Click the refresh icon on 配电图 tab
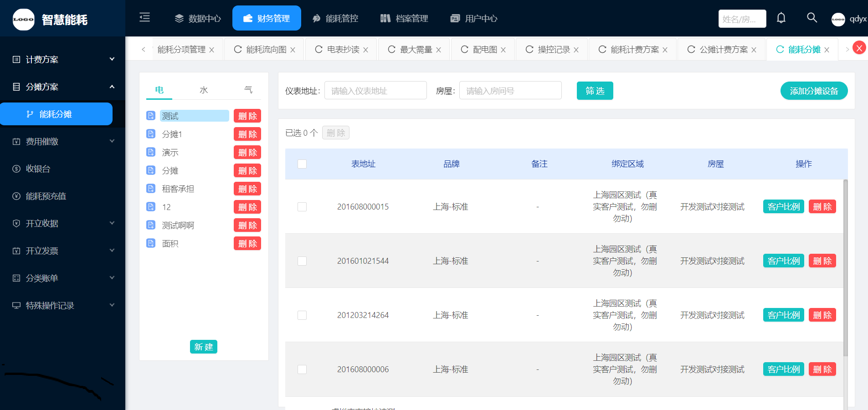This screenshot has height=410, width=868. pyautogui.click(x=464, y=49)
